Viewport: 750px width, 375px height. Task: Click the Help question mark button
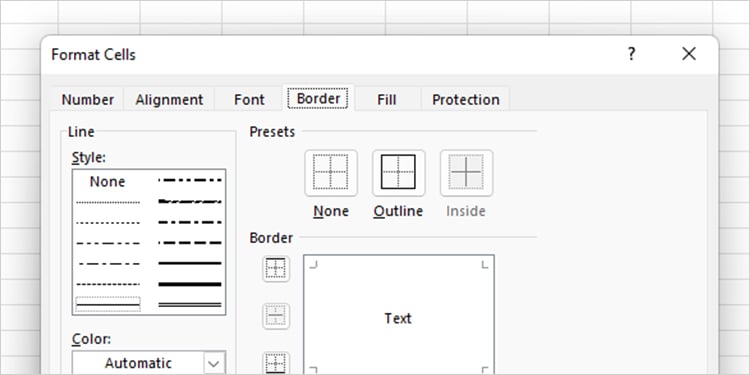point(631,54)
